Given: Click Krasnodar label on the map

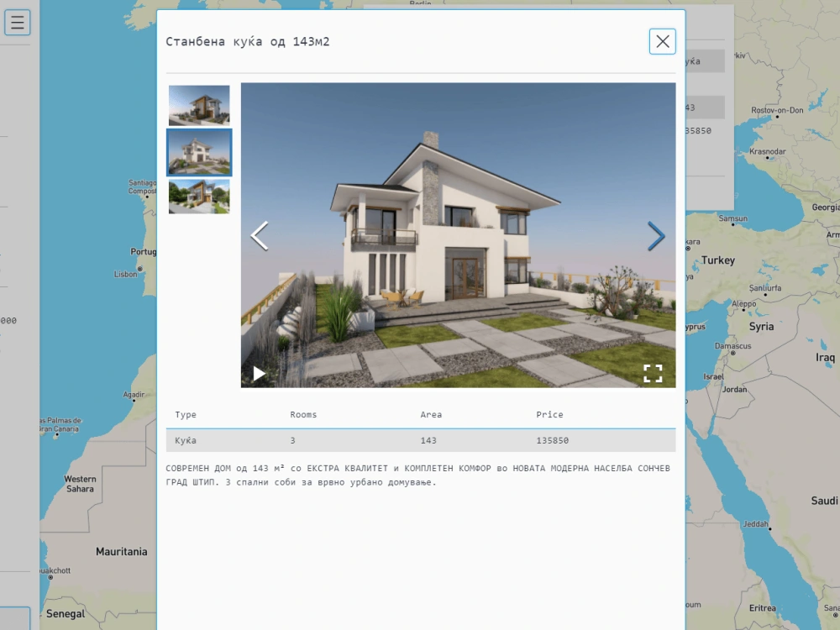Looking at the screenshot, I should [x=767, y=151].
